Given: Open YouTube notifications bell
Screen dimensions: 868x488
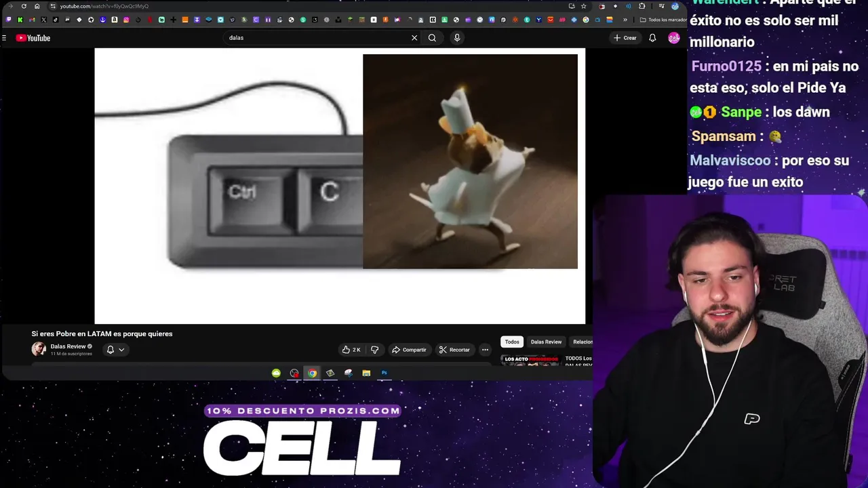Looking at the screenshot, I should [652, 38].
